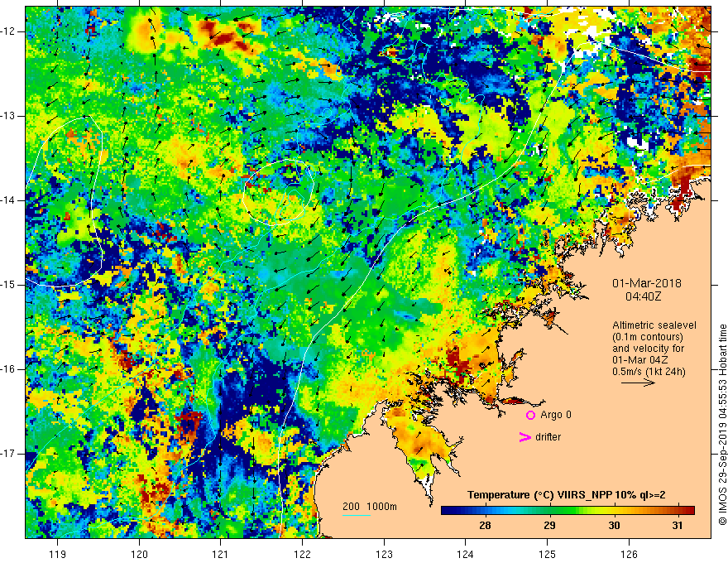Click the 29 value on the colorbar
Viewport: 728px width, 563px height.
[549, 526]
